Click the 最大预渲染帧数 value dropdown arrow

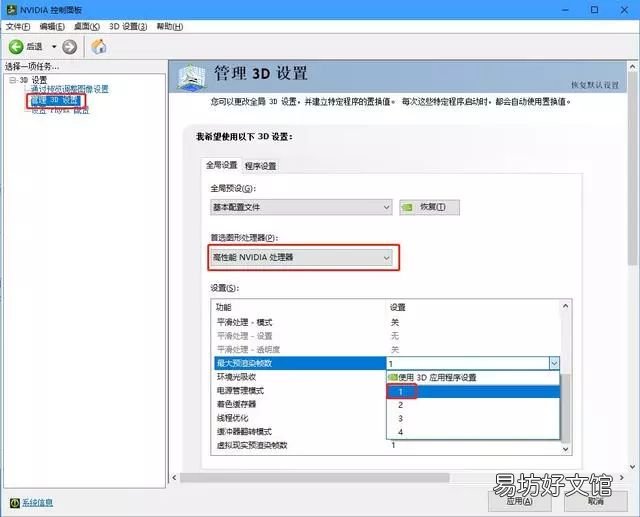coord(554,363)
